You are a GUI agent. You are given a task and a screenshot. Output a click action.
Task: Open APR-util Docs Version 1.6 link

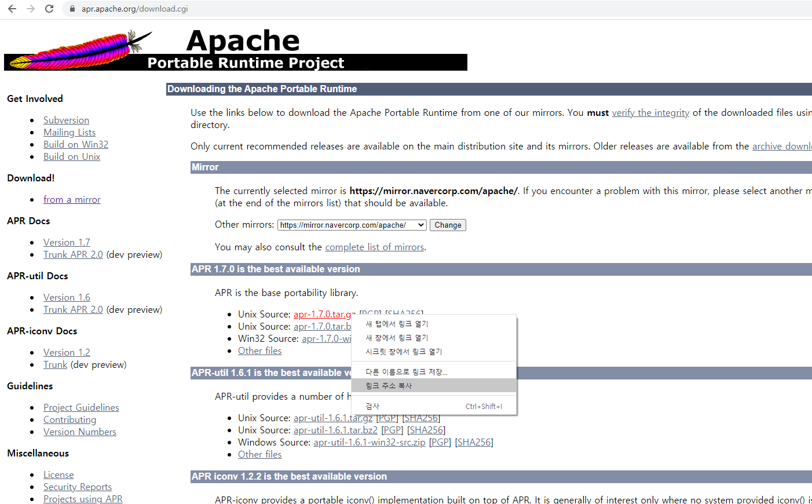coord(67,297)
